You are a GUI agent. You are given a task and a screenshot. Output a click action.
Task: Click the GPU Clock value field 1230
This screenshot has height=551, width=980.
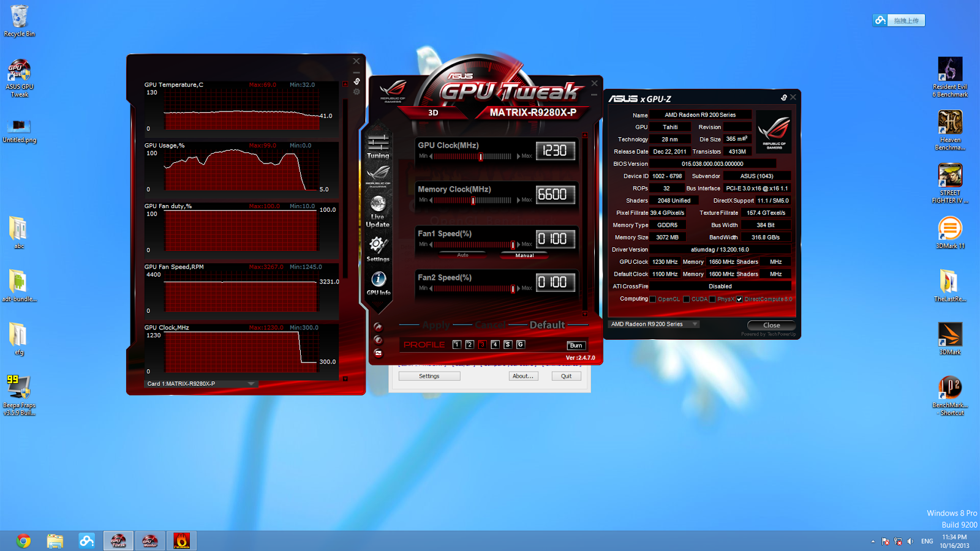(x=555, y=151)
